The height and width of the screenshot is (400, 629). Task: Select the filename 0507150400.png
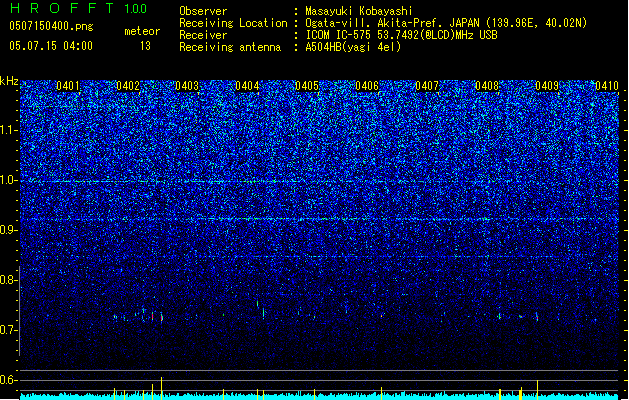pyautogui.click(x=51, y=26)
